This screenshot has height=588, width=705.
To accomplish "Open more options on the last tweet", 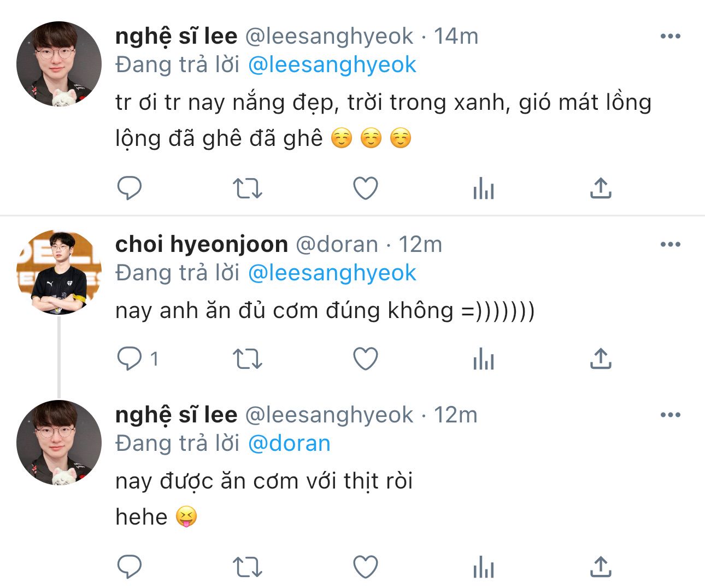I will 670,415.
